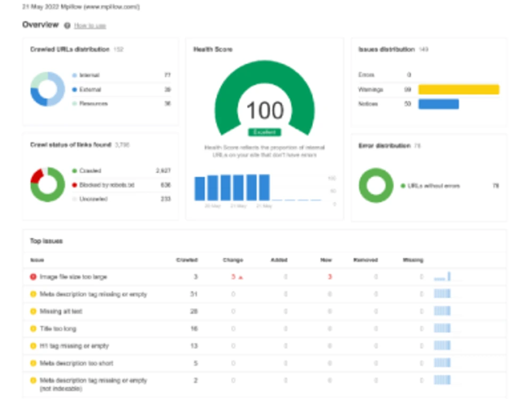The image size is (532, 399).
Task: Click the Notices label in Issues distribution
Action: [368, 104]
